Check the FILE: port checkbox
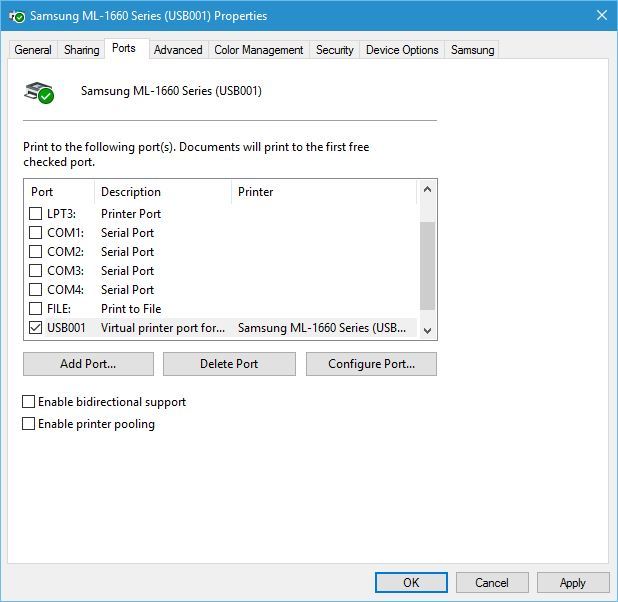The image size is (618, 602). pyautogui.click(x=35, y=308)
